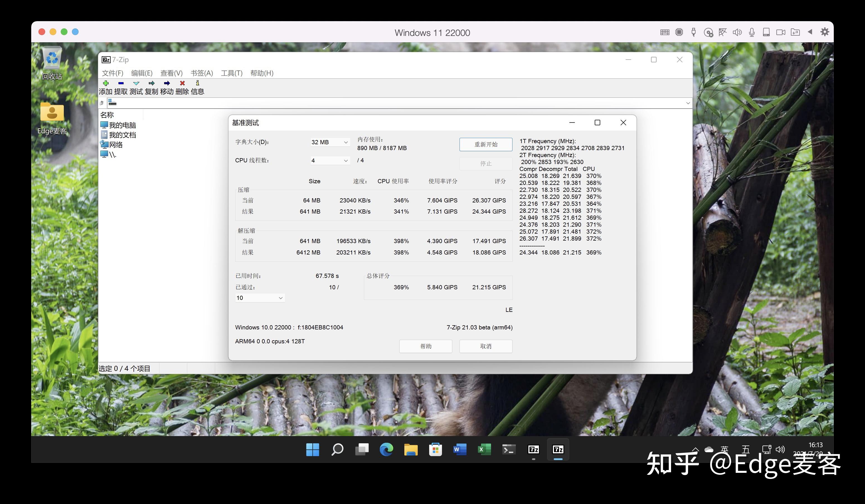This screenshot has height=504, width=865.
Task: Select the 回收站 Recycle Bin desktop icon
Action: click(x=52, y=63)
